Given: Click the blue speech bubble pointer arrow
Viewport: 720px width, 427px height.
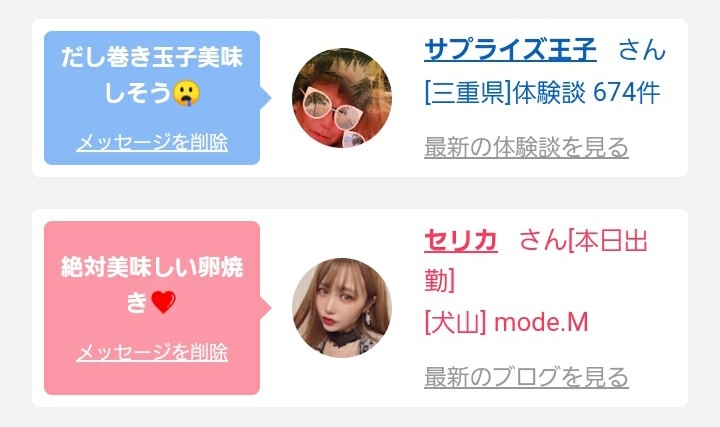Looking at the screenshot, I should pos(266,98).
